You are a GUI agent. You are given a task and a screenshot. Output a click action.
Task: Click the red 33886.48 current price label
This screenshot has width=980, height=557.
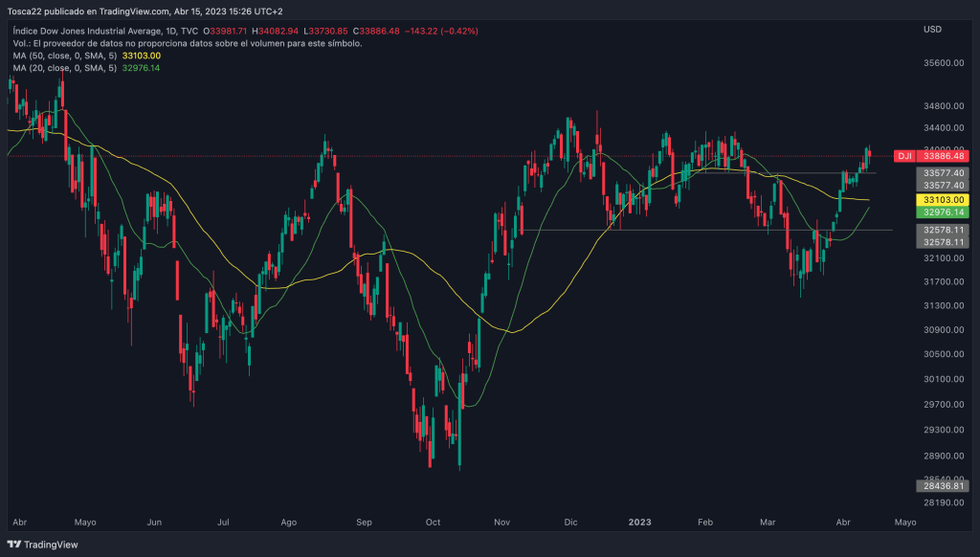pos(942,156)
